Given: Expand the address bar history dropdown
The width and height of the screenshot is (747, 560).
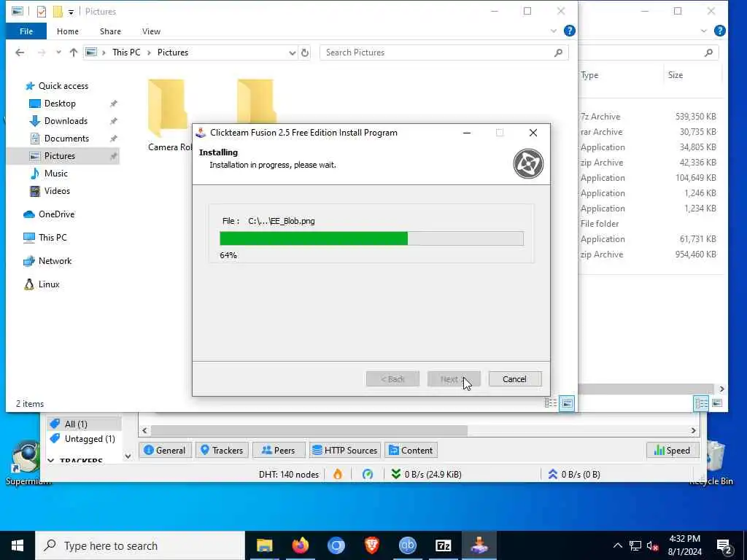Looking at the screenshot, I should click(292, 52).
